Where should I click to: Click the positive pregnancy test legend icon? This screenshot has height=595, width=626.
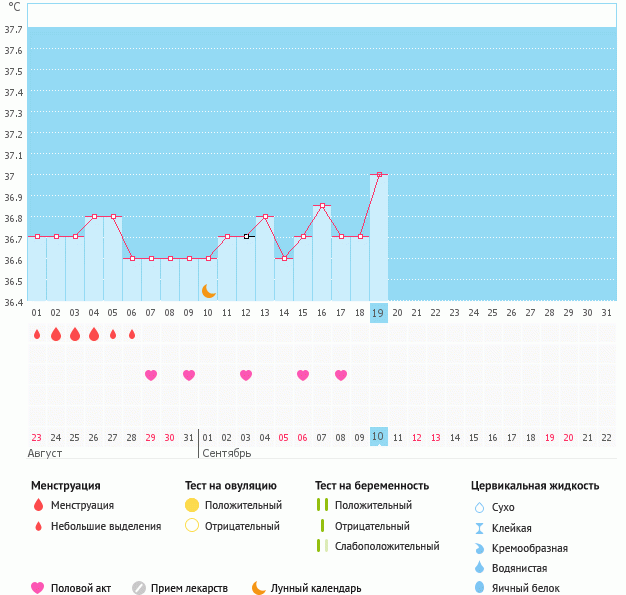(322, 505)
